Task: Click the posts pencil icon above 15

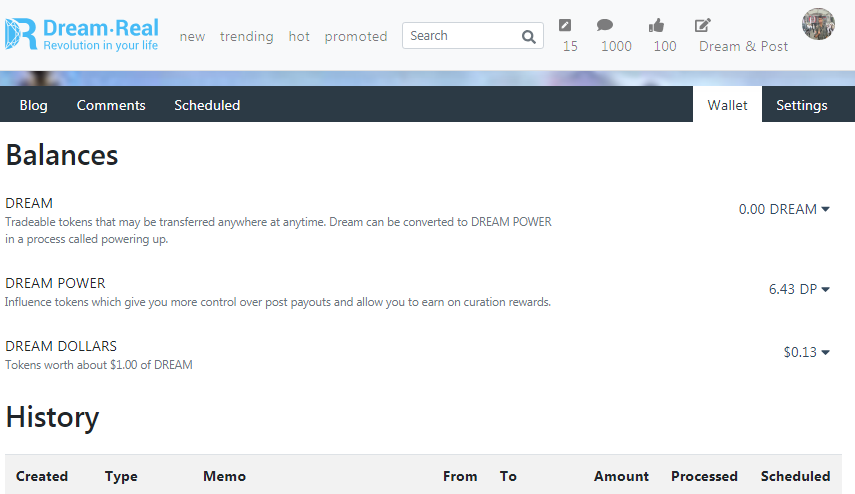Action: point(565,25)
